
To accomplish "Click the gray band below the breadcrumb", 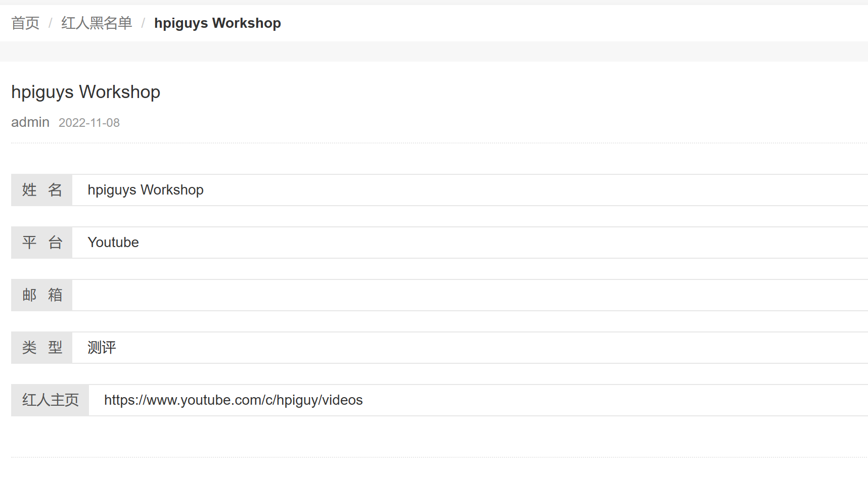I will click(x=434, y=52).
